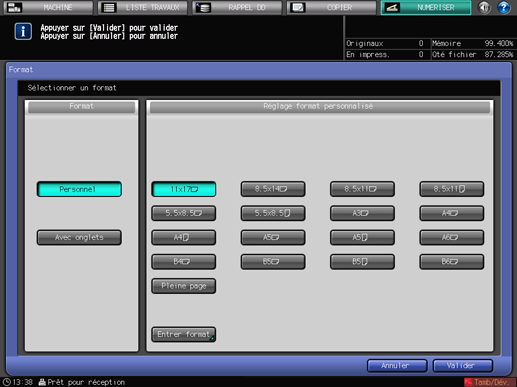Select the NUMERISER tab

click(x=426, y=7)
